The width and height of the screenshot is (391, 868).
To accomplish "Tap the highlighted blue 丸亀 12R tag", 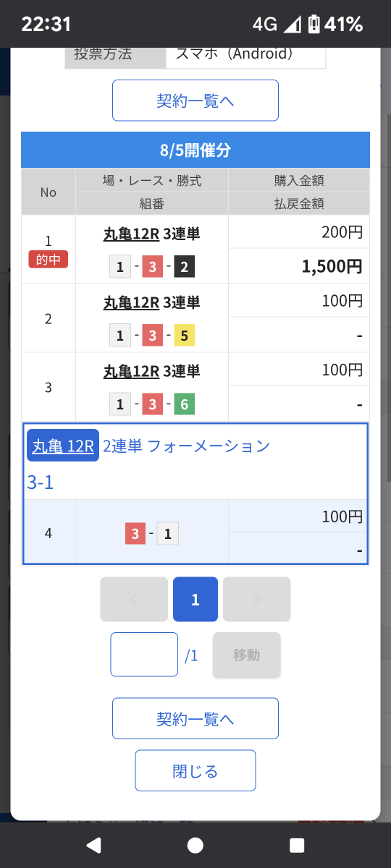I will pos(63,446).
